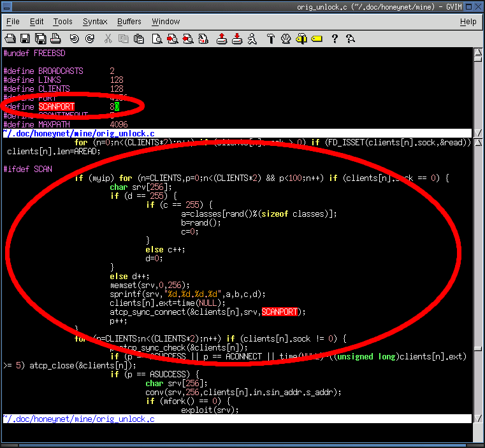Paste from clipboard icon
This screenshot has width=485, height=448.
pyautogui.click(x=139, y=39)
